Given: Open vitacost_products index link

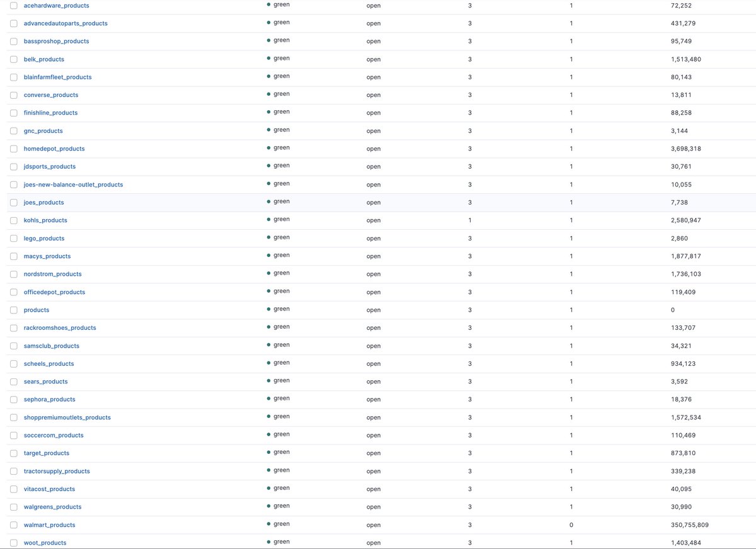Looking at the screenshot, I should point(49,489).
